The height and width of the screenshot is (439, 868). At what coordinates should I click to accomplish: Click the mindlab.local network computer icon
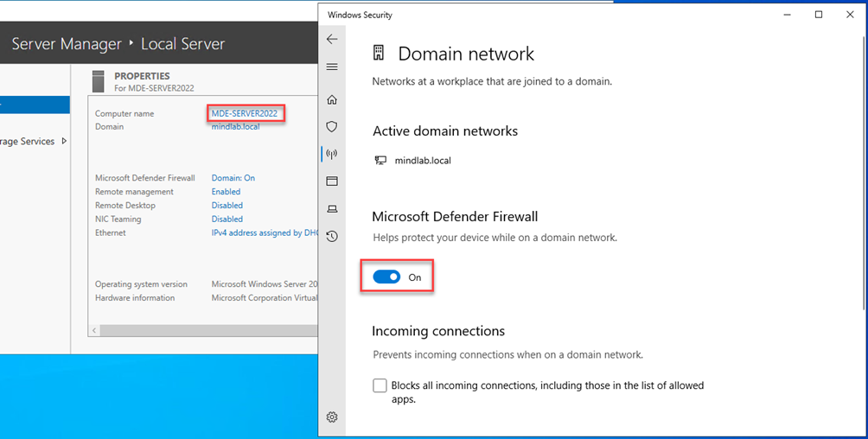[381, 161]
